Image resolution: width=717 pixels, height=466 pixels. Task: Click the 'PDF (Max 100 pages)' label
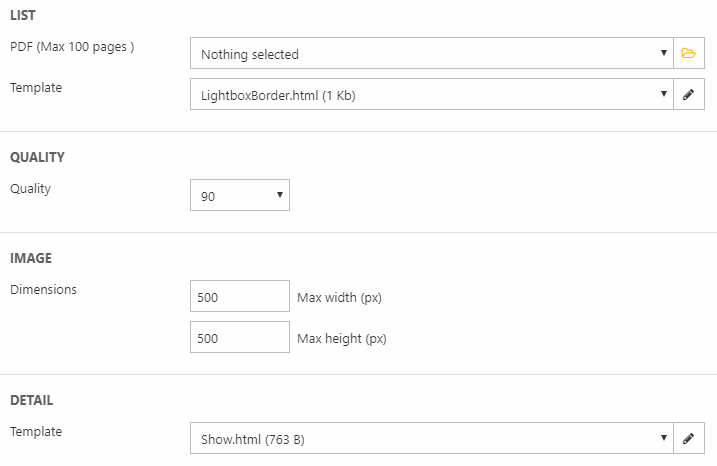pos(71,47)
